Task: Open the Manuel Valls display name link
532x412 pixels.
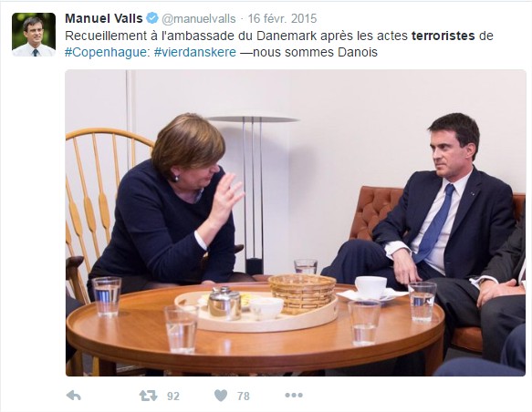Action: click(x=104, y=18)
